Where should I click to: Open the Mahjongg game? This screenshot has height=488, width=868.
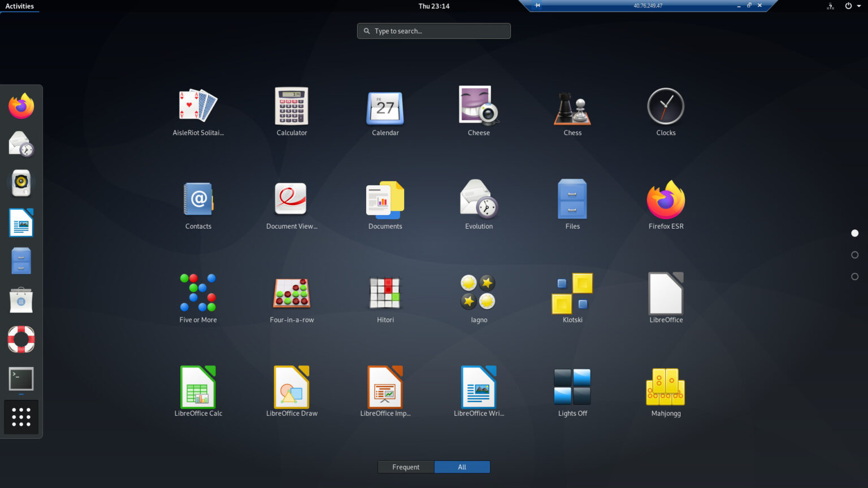(666, 392)
